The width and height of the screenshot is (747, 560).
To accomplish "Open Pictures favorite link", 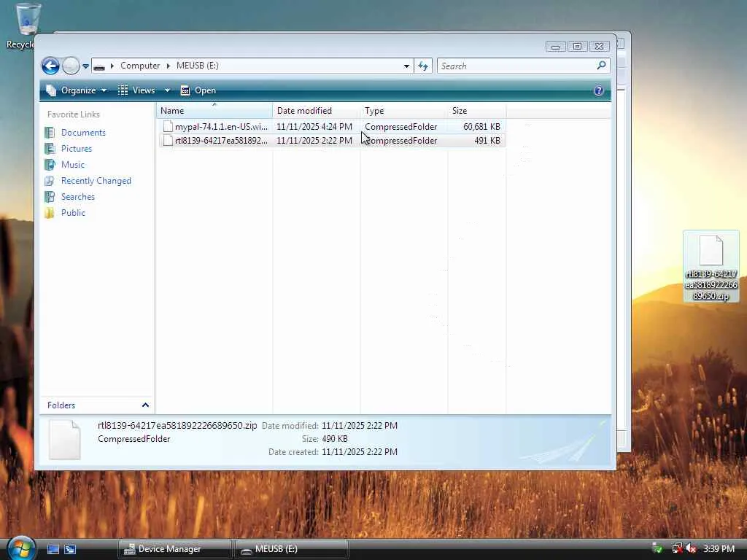I will (76, 149).
